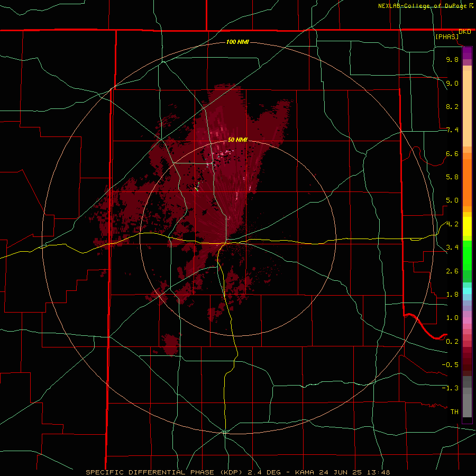Screen dimensions: 476x476
Task: Click the 100 NMI range ring label
Action: coord(237,42)
